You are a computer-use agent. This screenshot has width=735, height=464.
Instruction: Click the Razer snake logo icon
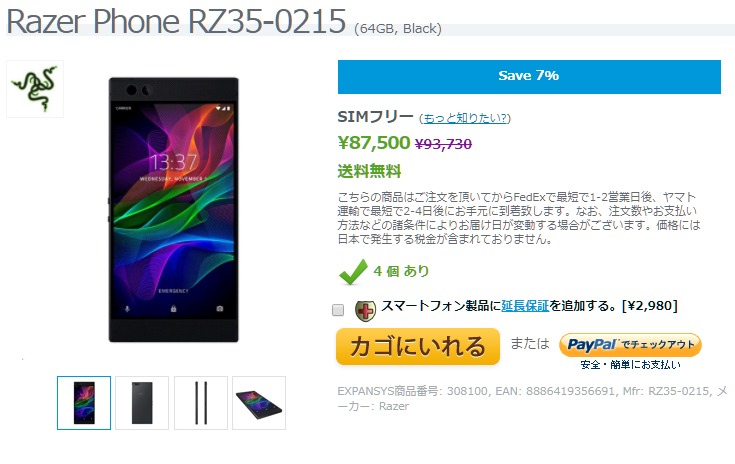[35, 89]
